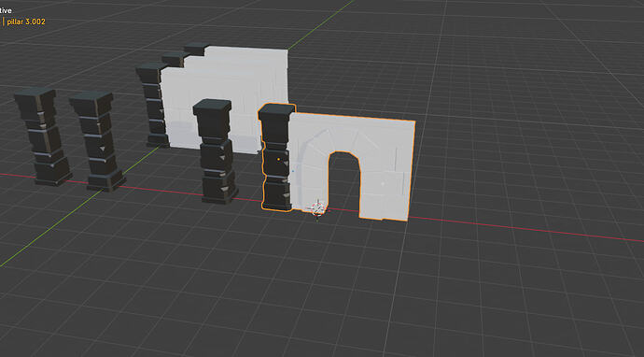Select the second dark pillar from the left
Screen dimensions: 644x357
click(98, 141)
